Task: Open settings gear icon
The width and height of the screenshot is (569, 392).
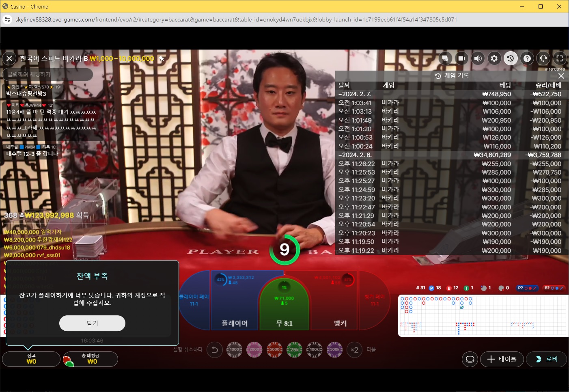Action: coord(494,58)
